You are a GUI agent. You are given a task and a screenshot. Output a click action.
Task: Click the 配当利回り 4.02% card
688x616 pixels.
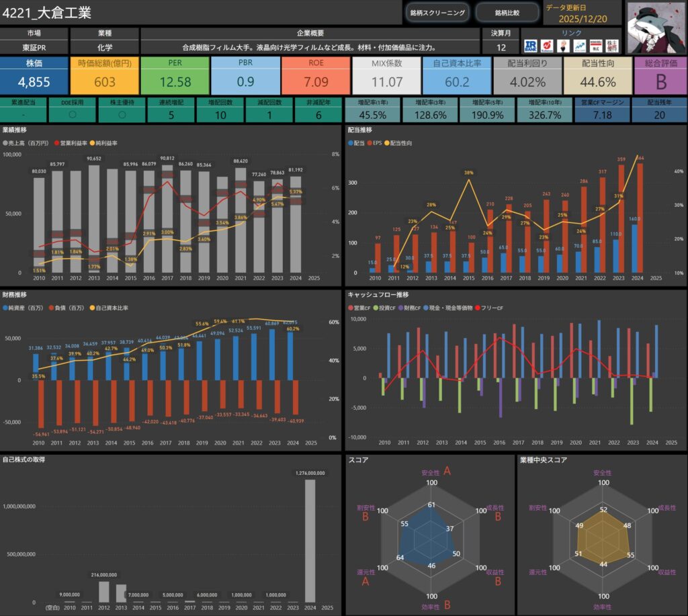[x=527, y=75]
